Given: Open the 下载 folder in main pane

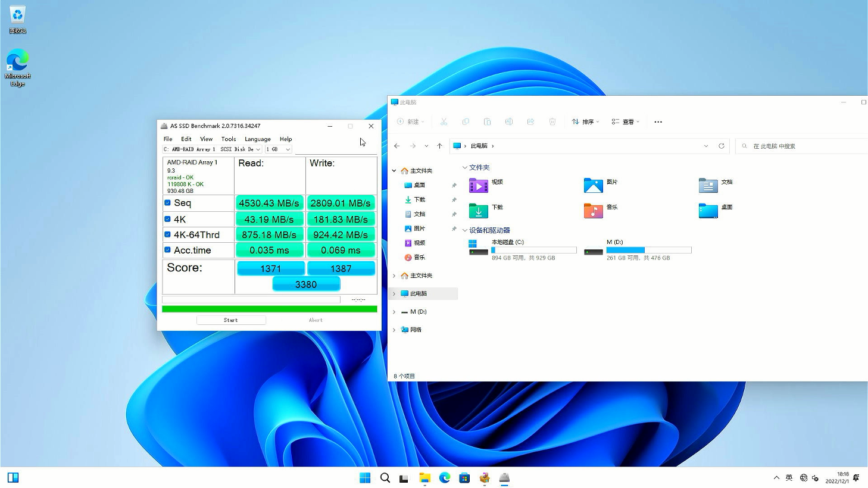Looking at the screenshot, I should 486,211.
